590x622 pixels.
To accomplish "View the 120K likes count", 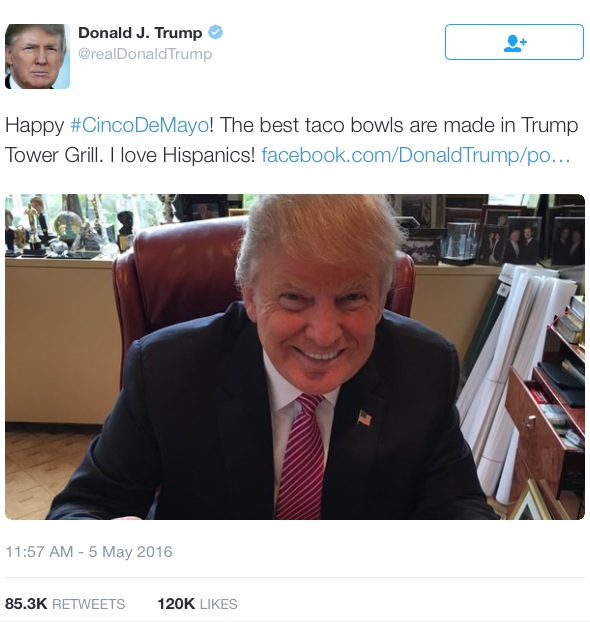I will (x=176, y=604).
